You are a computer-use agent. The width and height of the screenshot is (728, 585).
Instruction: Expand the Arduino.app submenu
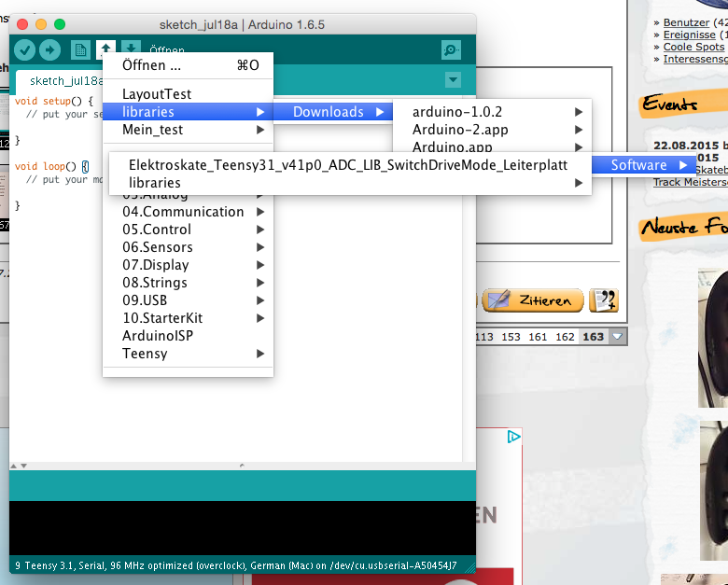click(x=492, y=146)
